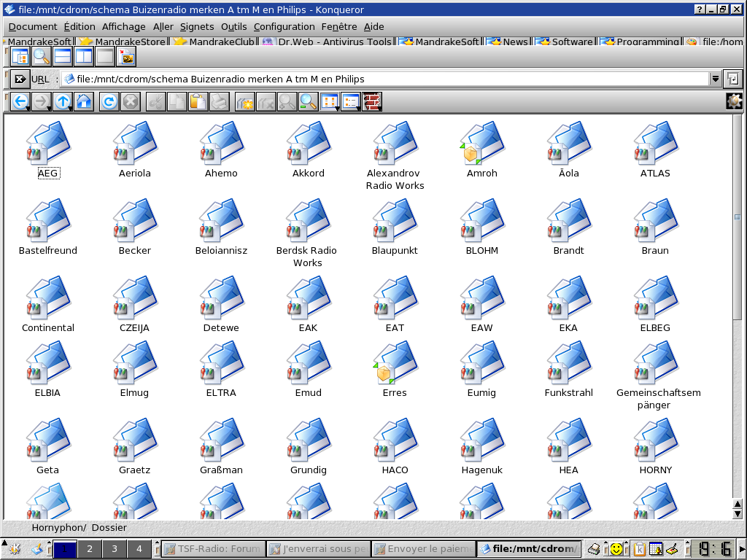Open the MandrakeStore bookmark

click(x=123, y=42)
